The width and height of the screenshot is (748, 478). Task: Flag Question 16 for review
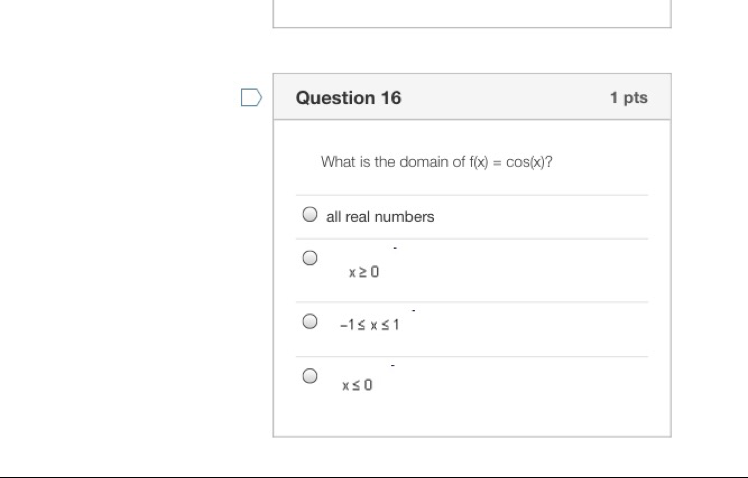point(251,98)
